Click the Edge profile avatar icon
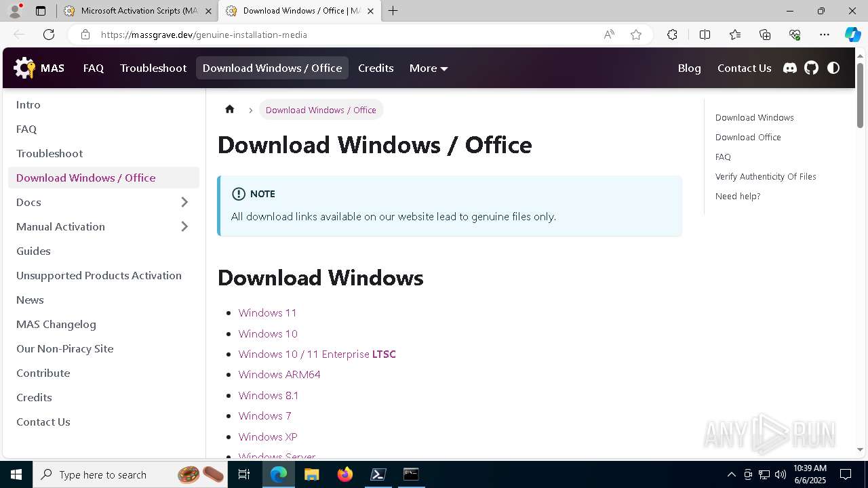868x488 pixels. (x=15, y=11)
